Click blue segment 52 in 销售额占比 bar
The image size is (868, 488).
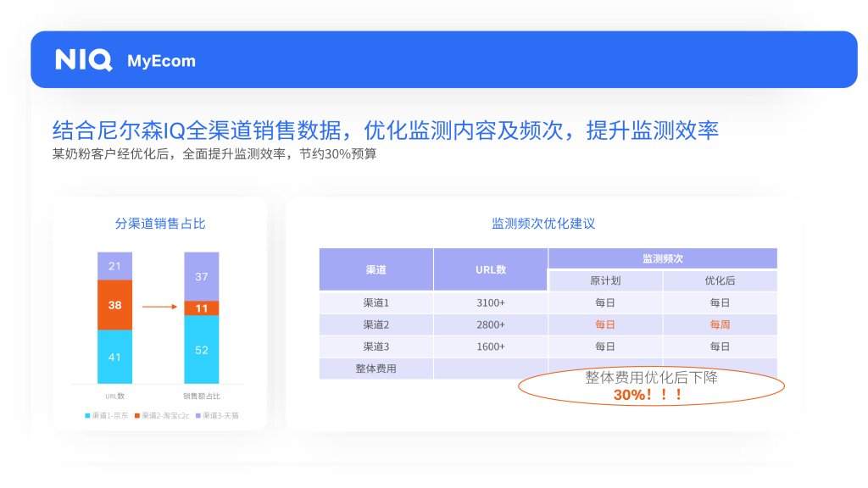(x=202, y=349)
